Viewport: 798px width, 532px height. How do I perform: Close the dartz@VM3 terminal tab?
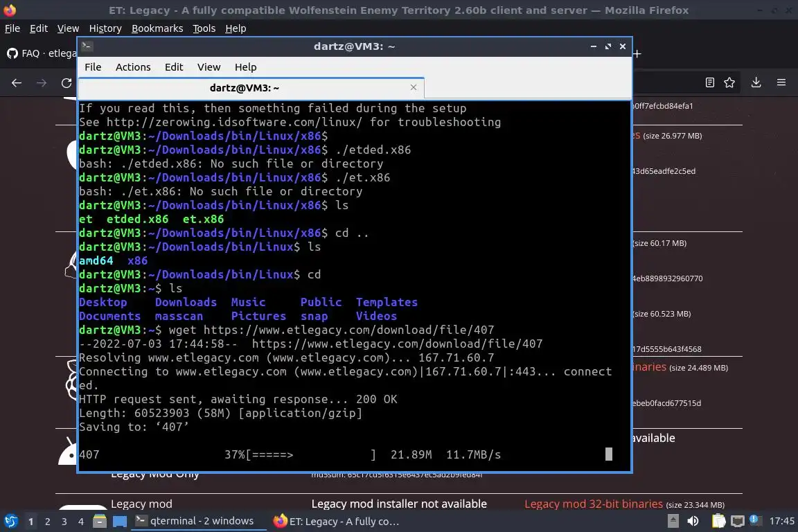414,87
